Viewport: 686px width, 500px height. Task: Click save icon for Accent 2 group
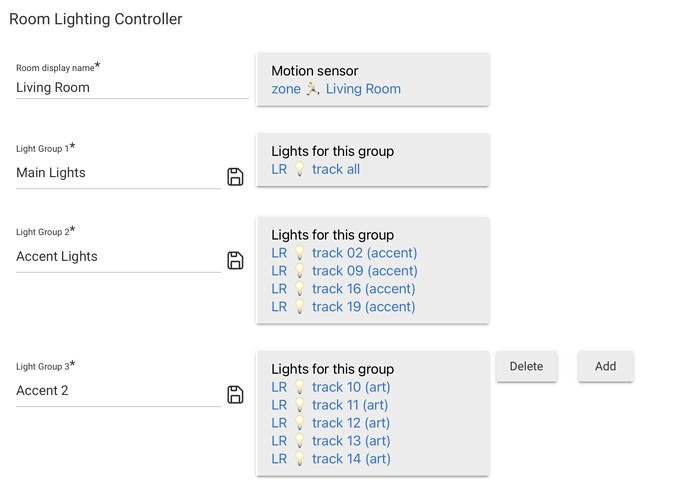235,395
